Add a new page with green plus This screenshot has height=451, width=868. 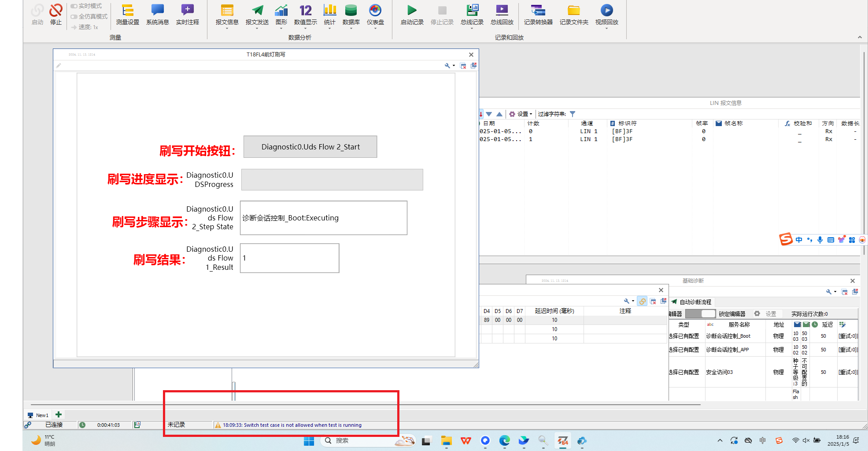[x=59, y=414]
